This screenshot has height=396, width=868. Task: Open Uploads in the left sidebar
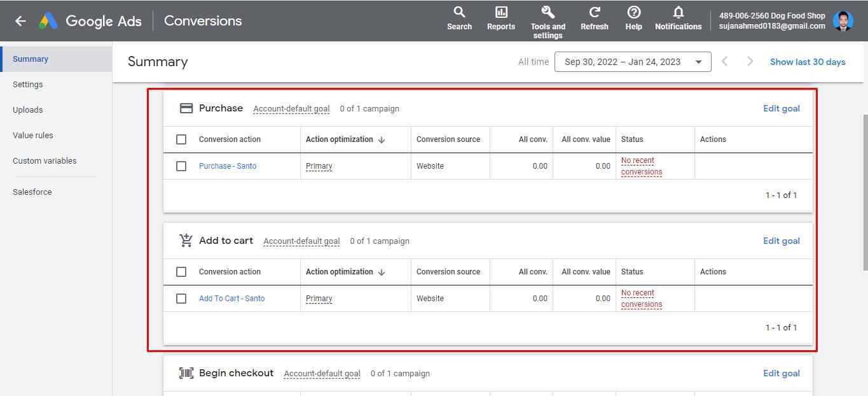coord(28,110)
